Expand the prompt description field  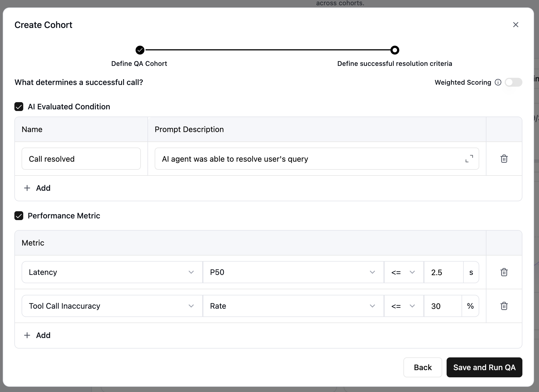tap(469, 159)
